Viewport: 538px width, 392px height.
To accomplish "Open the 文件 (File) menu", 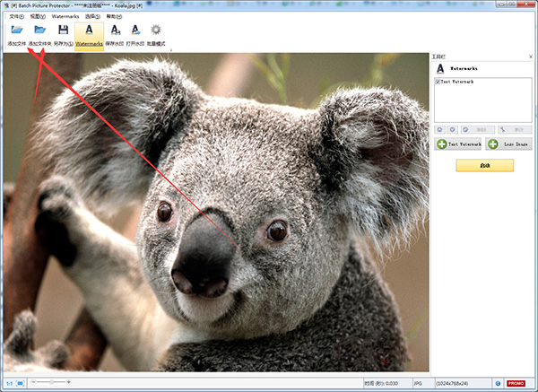I will (x=16, y=16).
